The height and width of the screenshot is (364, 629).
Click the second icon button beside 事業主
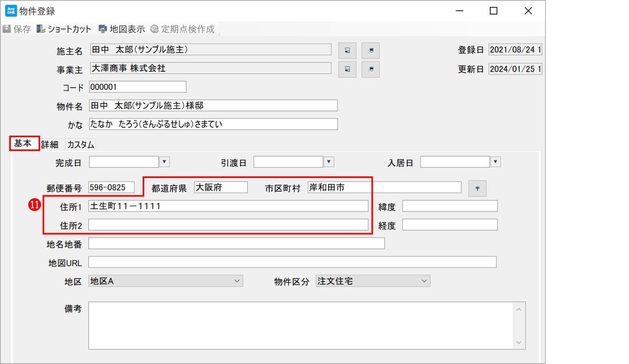point(371,69)
